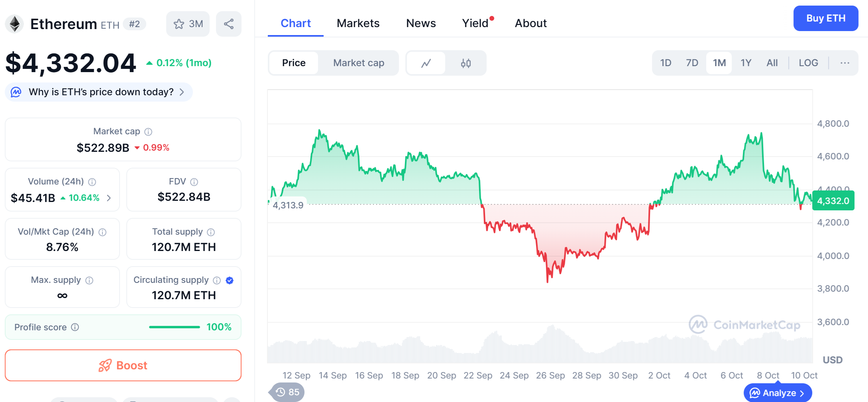Open the Markets tab
Viewport: 868px width, 402px height.
point(358,23)
